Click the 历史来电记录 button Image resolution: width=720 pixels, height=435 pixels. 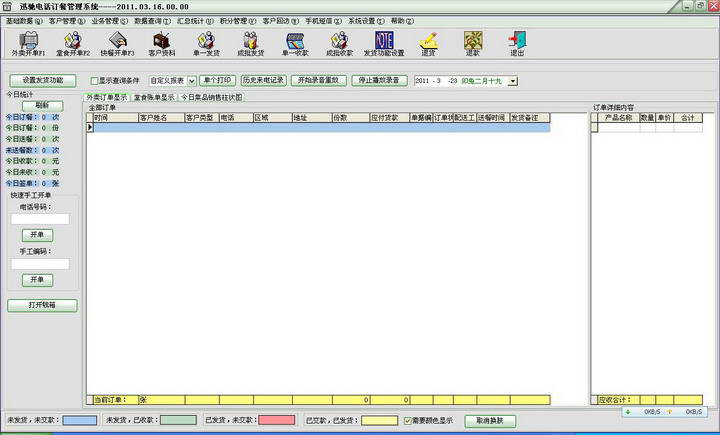click(264, 80)
